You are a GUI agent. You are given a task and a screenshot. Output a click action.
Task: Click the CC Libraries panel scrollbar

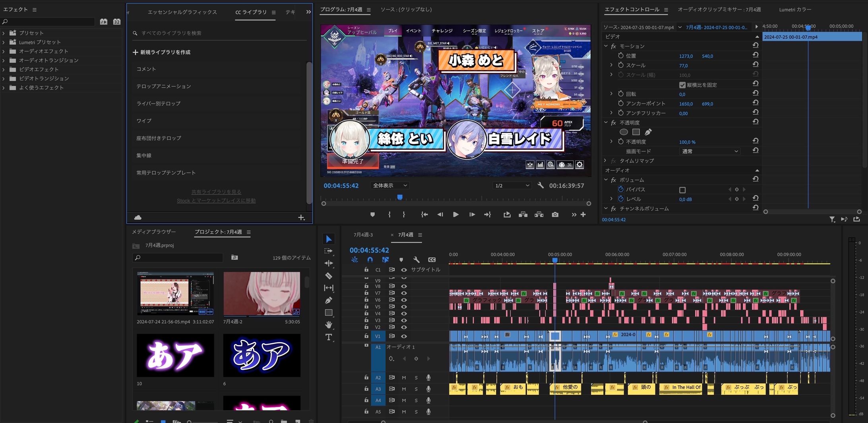309,133
